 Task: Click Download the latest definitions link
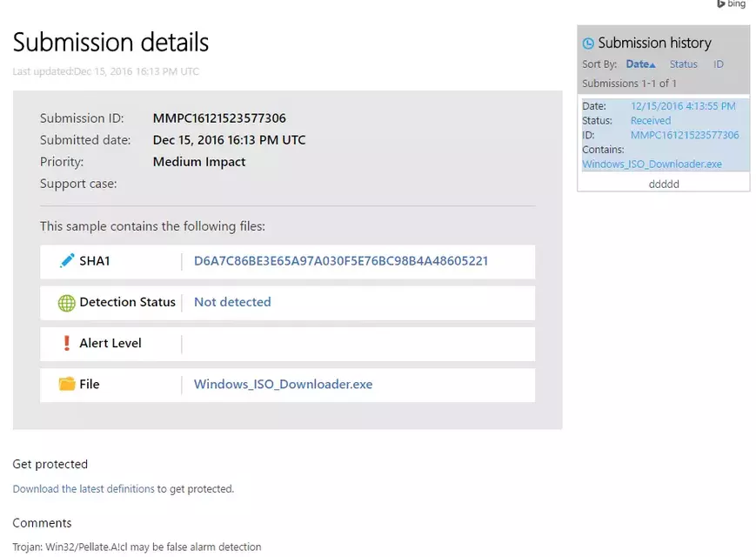coord(84,488)
